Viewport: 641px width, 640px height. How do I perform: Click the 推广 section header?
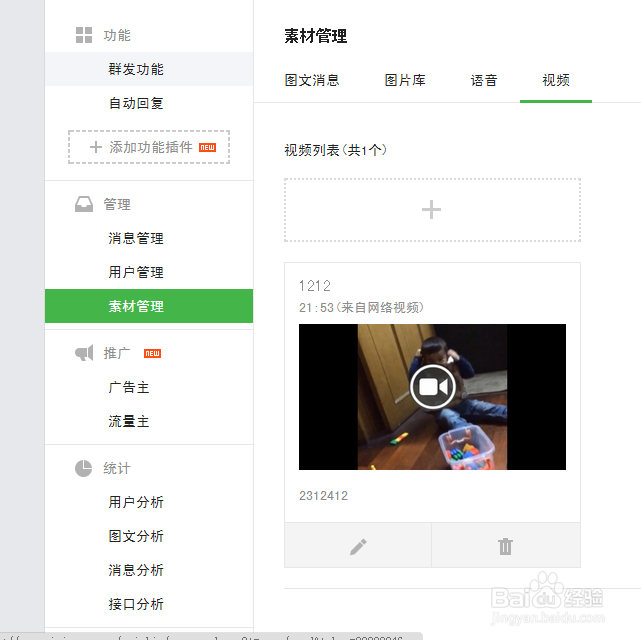point(117,353)
